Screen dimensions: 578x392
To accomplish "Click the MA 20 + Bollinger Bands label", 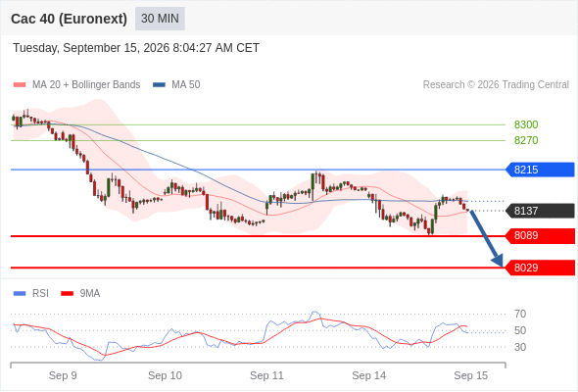I will pos(86,85).
